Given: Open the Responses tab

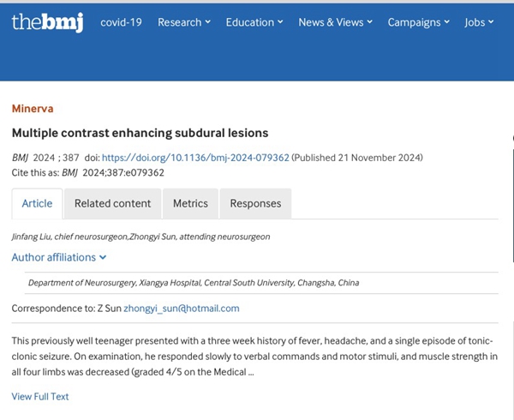Looking at the screenshot, I should 255,203.
